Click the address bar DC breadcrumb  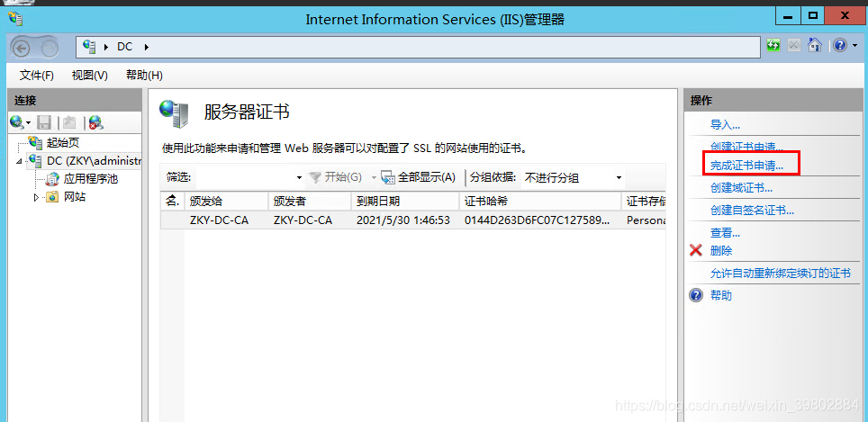pyautogui.click(x=124, y=47)
